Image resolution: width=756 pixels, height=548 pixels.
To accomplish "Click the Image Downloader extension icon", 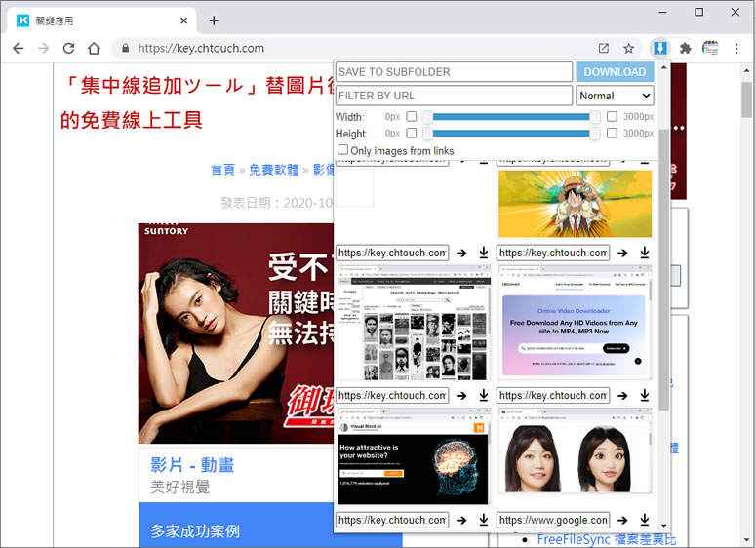I will click(660, 48).
